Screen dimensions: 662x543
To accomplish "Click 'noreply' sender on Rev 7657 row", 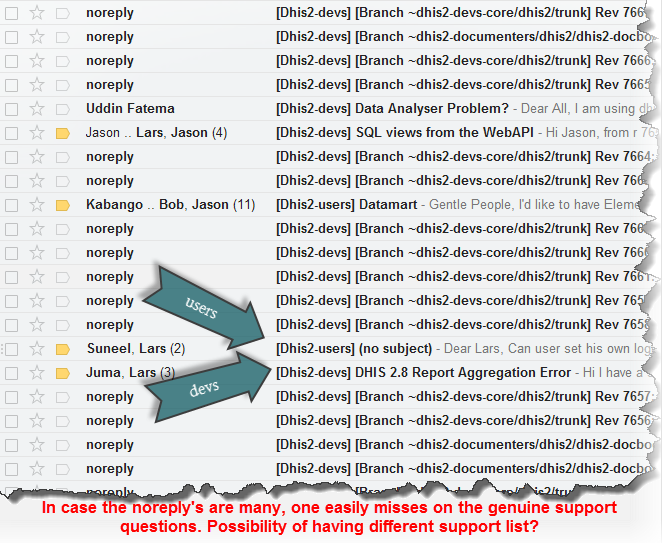I will coord(110,397).
